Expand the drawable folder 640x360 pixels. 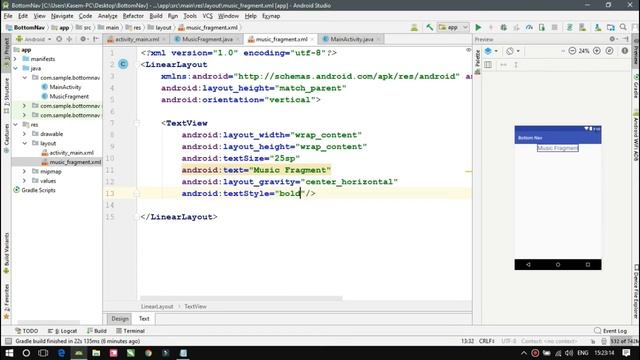(x=24, y=134)
